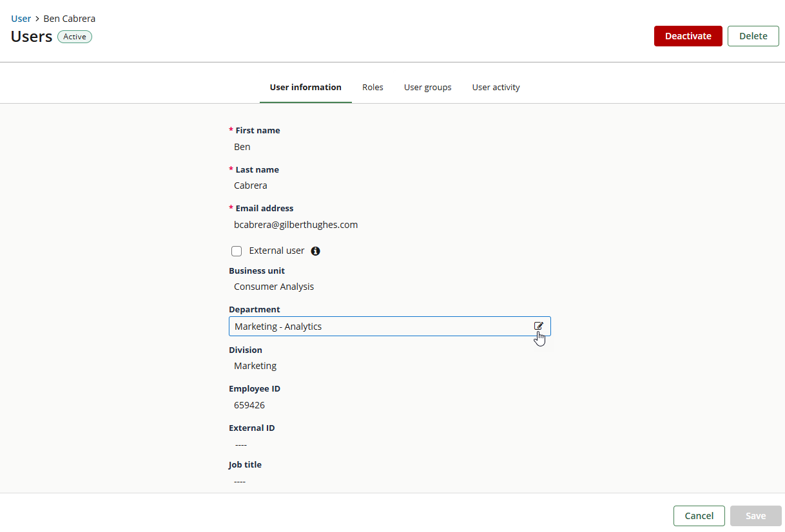Click the Last name value Cabrera

251,185
